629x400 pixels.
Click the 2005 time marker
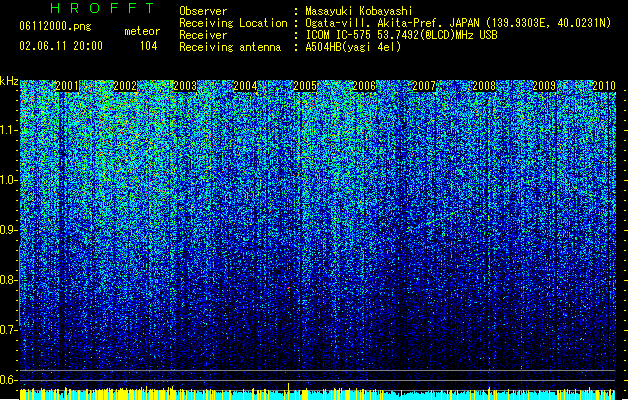pyautogui.click(x=305, y=86)
